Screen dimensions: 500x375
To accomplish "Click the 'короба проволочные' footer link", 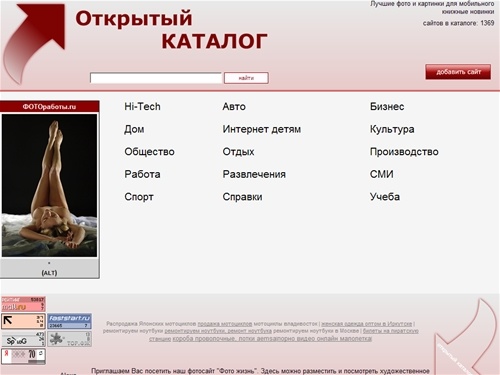I will (205, 339).
